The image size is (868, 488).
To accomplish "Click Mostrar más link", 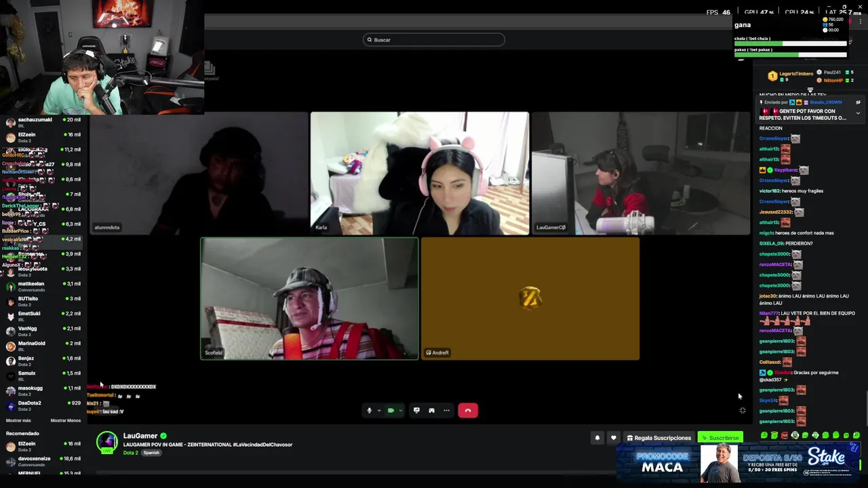I will [x=18, y=420].
